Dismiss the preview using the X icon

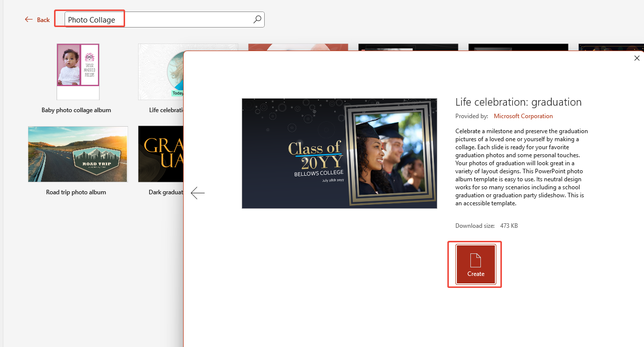pyautogui.click(x=636, y=58)
